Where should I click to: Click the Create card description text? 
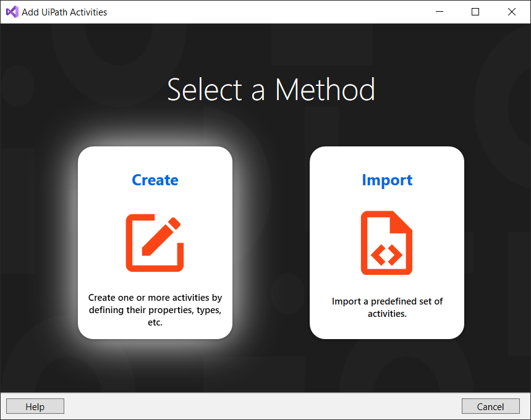[155, 309]
